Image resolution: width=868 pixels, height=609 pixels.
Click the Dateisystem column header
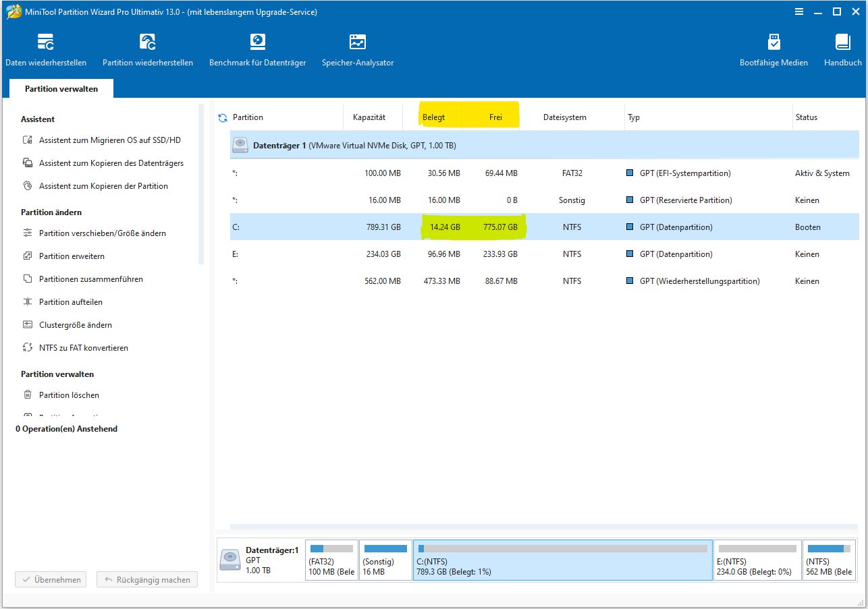coord(564,117)
